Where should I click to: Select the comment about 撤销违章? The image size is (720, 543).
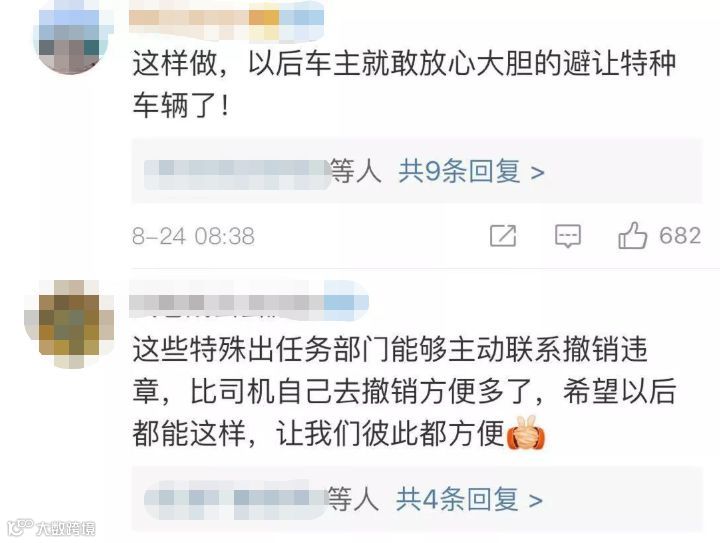point(404,391)
